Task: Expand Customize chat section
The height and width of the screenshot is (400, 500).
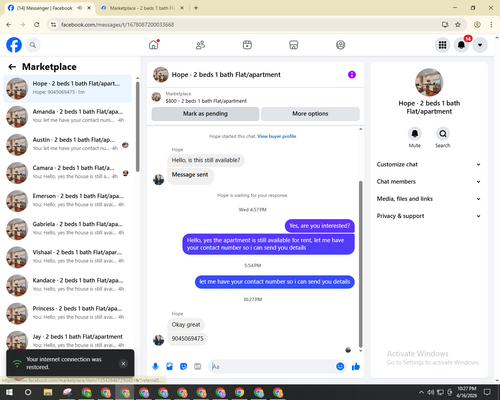Action: pyautogui.click(x=429, y=164)
